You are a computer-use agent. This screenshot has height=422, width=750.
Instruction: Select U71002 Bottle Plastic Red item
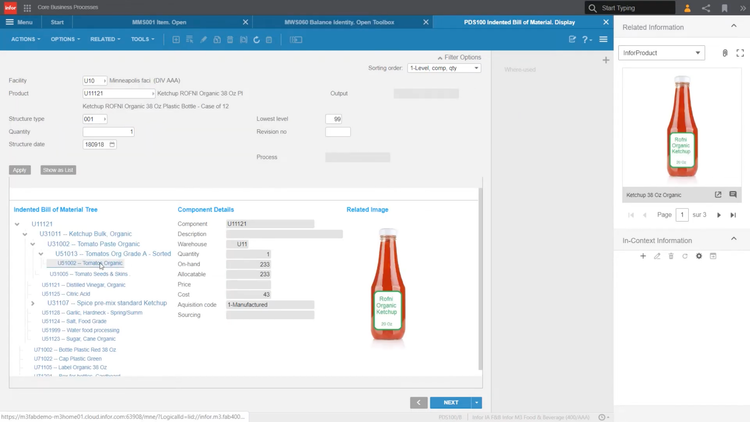click(x=75, y=350)
